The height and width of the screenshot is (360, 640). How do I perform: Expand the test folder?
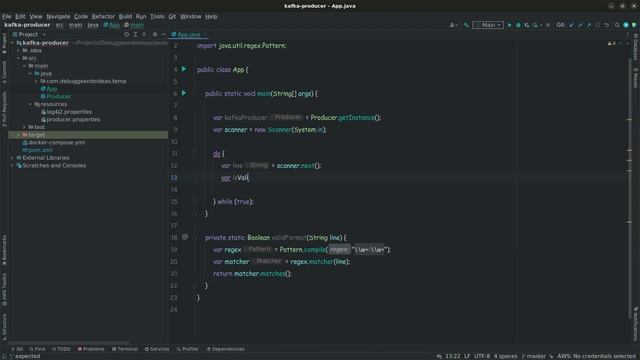tap(24, 127)
